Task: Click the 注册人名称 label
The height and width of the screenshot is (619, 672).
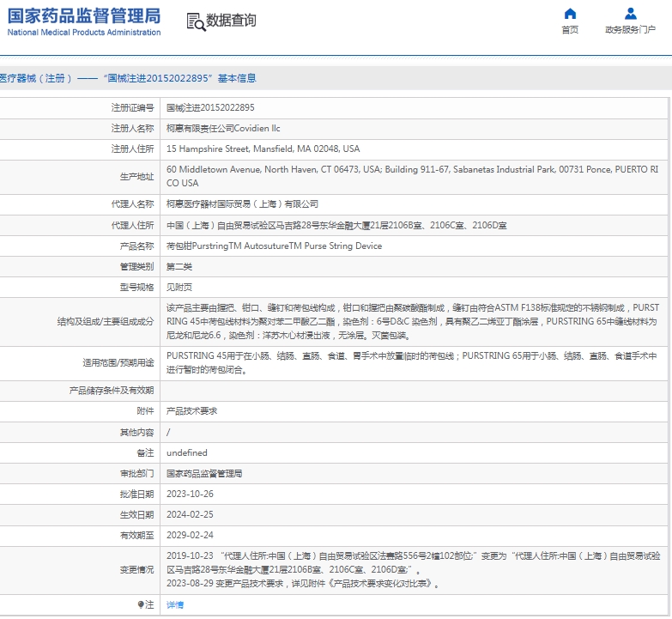Action: (x=132, y=128)
